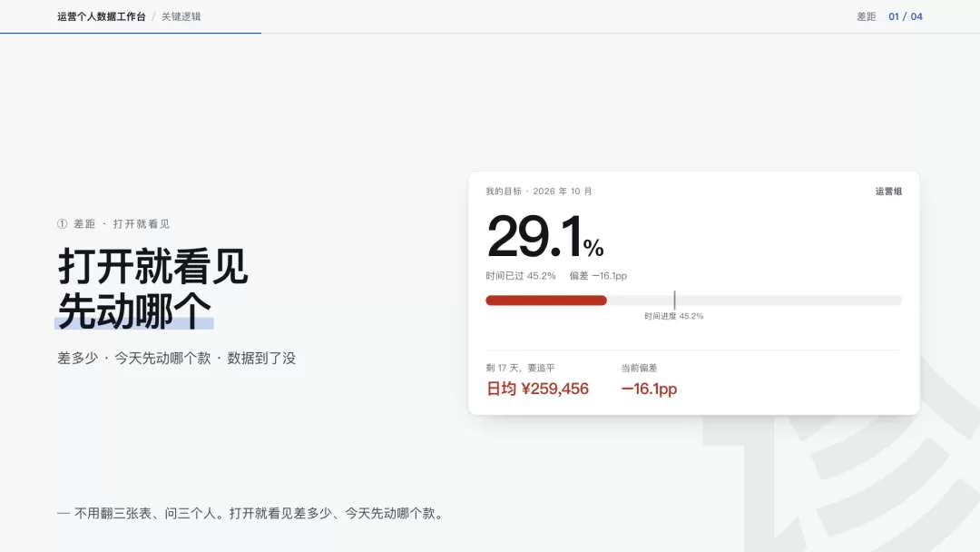The width and height of the screenshot is (980, 552).
Task: Click the 偏差 −16.1pp text under percentage
Action: [598, 276]
